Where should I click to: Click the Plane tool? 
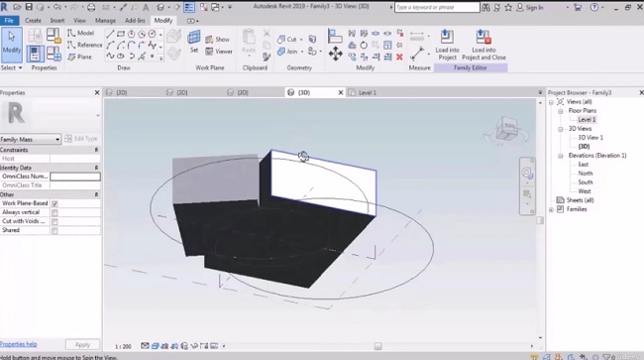pyautogui.click(x=80, y=58)
